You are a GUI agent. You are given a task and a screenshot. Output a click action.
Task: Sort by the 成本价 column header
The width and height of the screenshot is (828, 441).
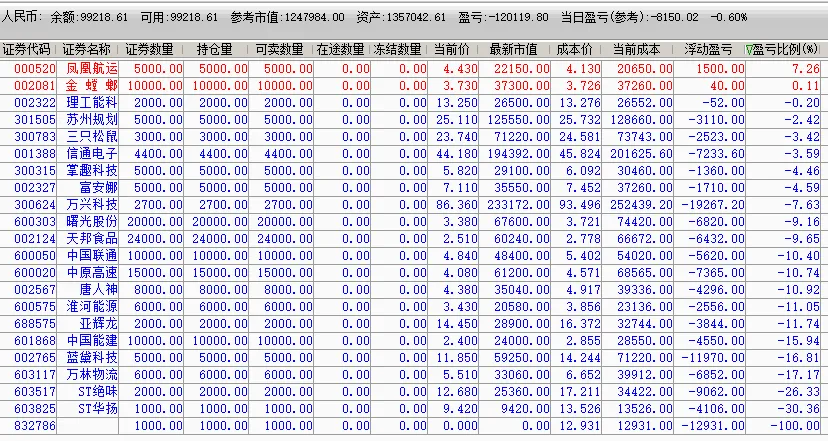575,50
